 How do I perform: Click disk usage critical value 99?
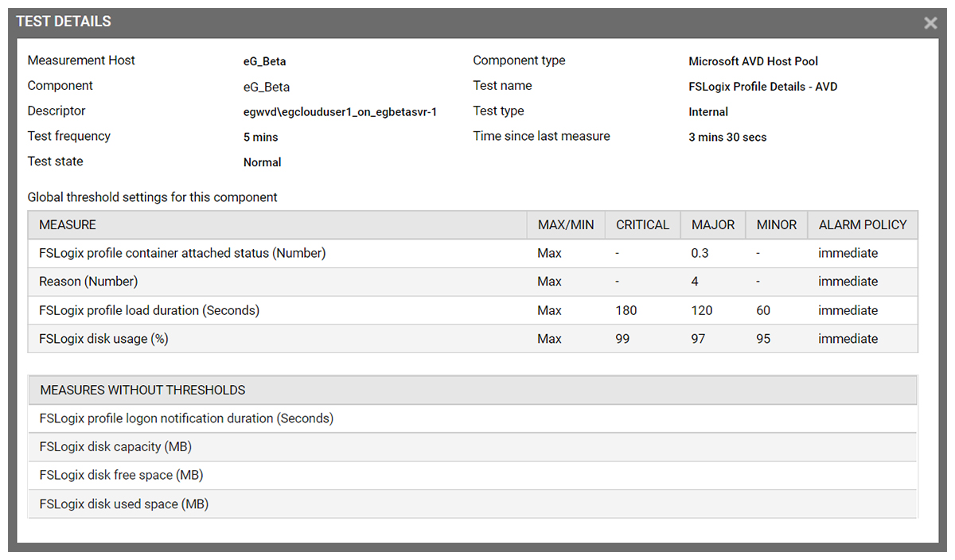point(623,339)
